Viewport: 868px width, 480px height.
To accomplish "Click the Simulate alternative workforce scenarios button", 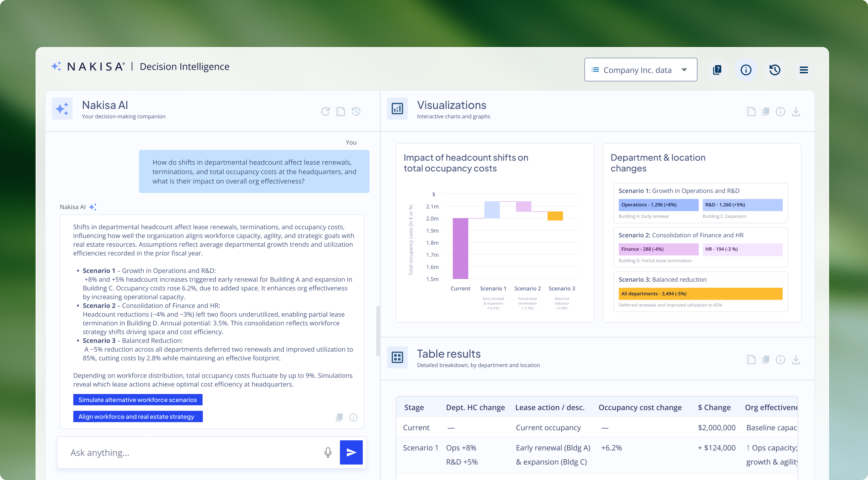I will pos(137,400).
